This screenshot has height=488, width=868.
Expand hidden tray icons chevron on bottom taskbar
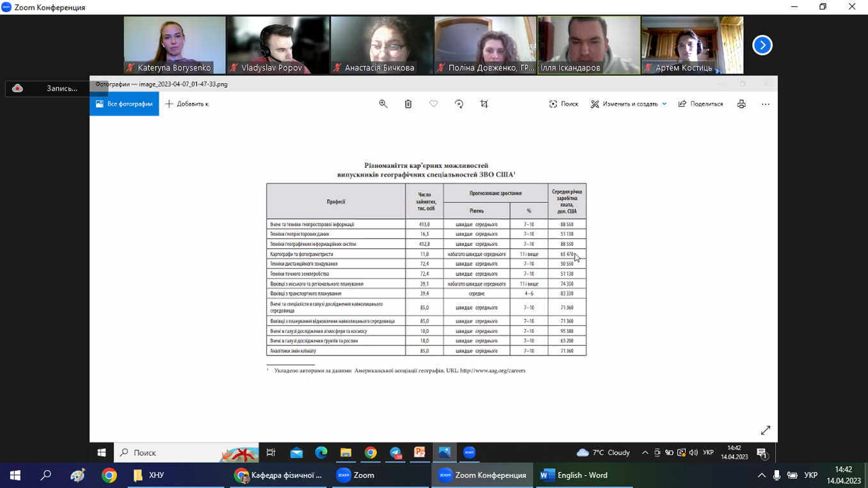(x=762, y=475)
